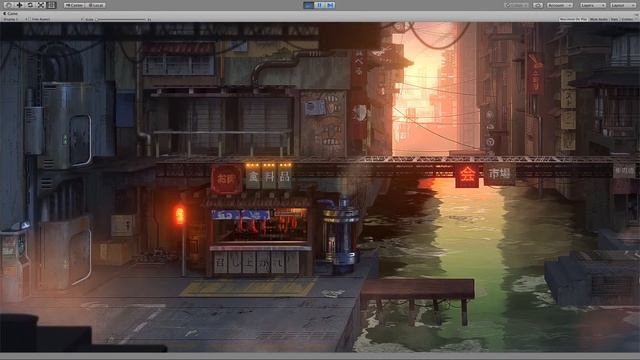This screenshot has width=640, height=360.
Task: Open the Layers dropdown
Action: click(x=593, y=5)
